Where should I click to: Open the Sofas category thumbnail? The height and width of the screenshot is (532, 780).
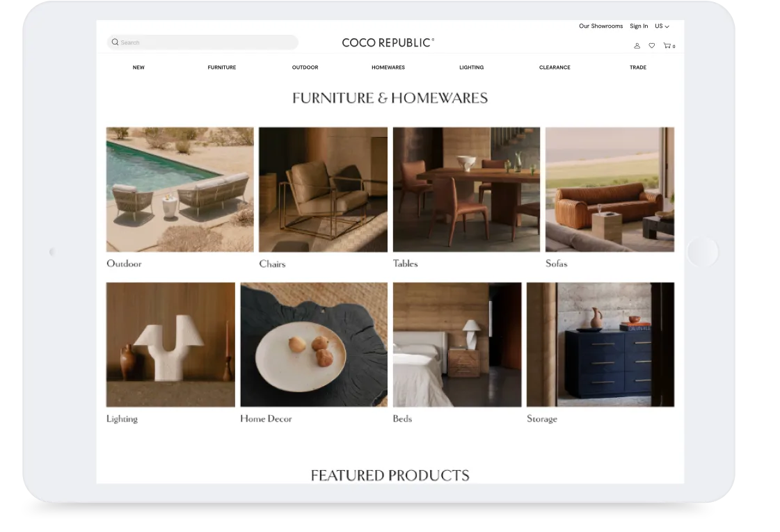click(x=610, y=188)
